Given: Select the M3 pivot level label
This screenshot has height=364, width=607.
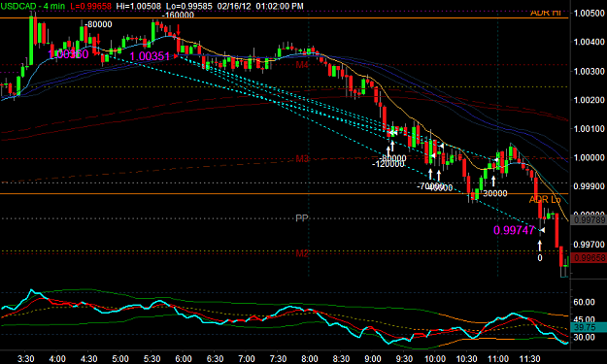Looking at the screenshot, I should (302, 159).
